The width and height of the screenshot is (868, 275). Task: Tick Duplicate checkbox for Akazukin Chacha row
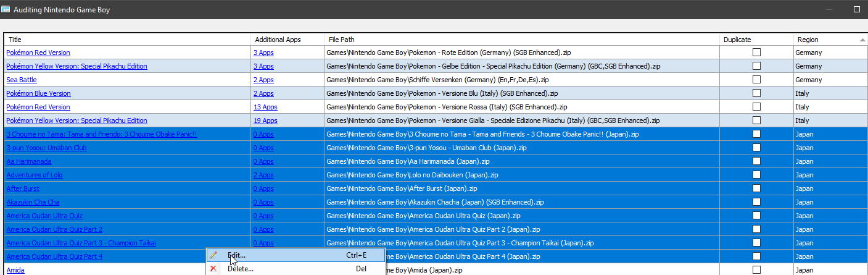pos(756,202)
